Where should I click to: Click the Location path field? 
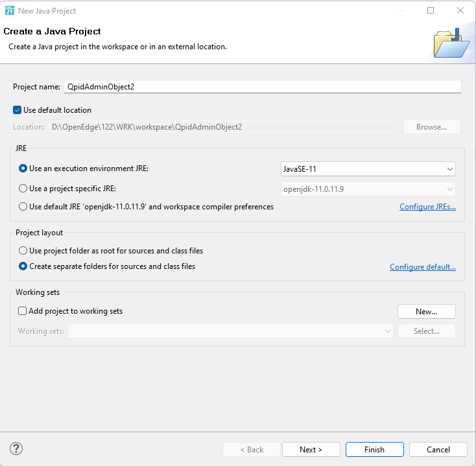pos(223,127)
